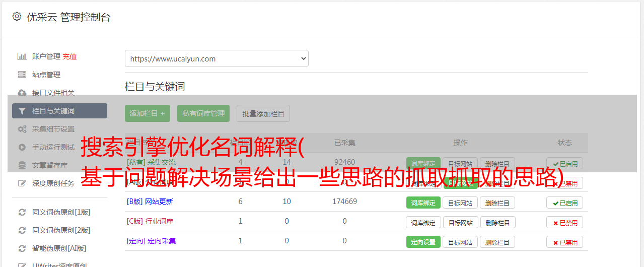Viewport: 644px width, 267px height.
Task: Open 深度原创任务 in the sidebar
Action: [53, 183]
